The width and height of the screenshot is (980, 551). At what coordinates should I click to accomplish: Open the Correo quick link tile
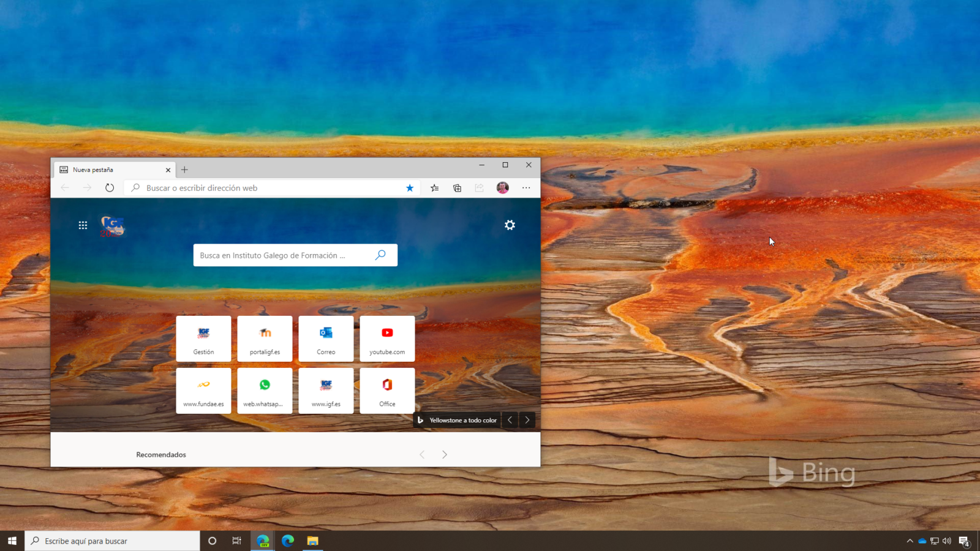pyautogui.click(x=326, y=339)
